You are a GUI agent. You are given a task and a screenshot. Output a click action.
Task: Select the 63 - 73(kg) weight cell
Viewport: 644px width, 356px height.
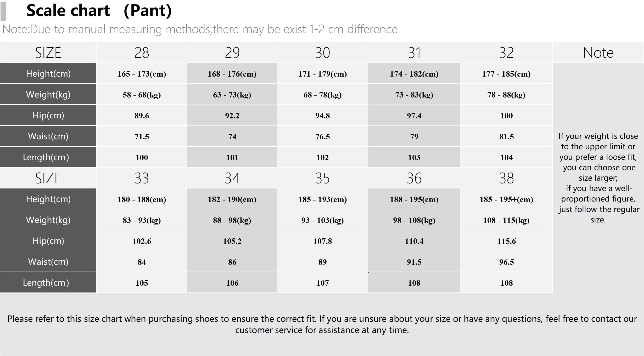(x=232, y=95)
